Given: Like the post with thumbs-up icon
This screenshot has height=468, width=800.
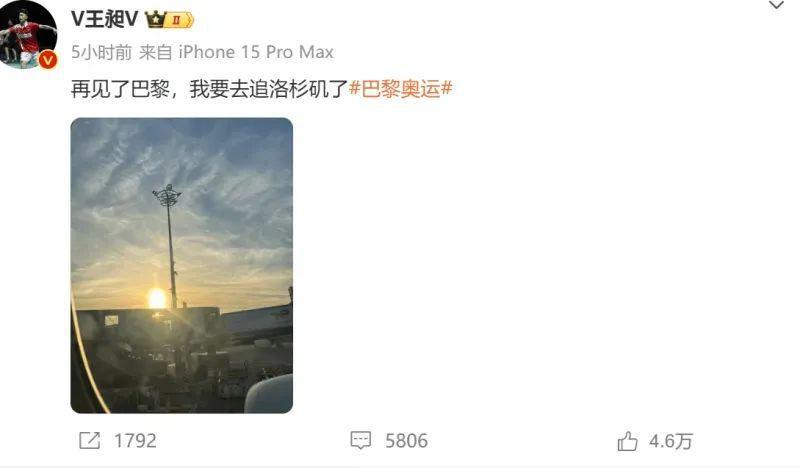Looking at the screenshot, I should [x=627, y=441].
